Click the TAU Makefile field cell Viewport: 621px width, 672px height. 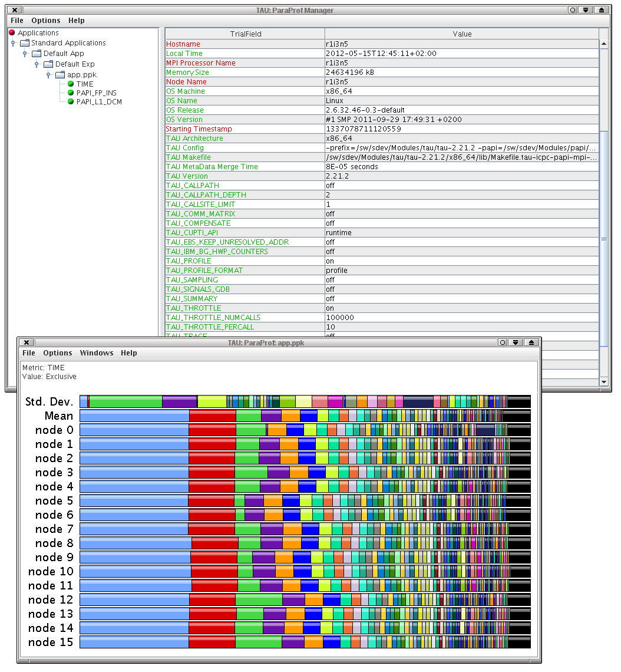point(245,157)
